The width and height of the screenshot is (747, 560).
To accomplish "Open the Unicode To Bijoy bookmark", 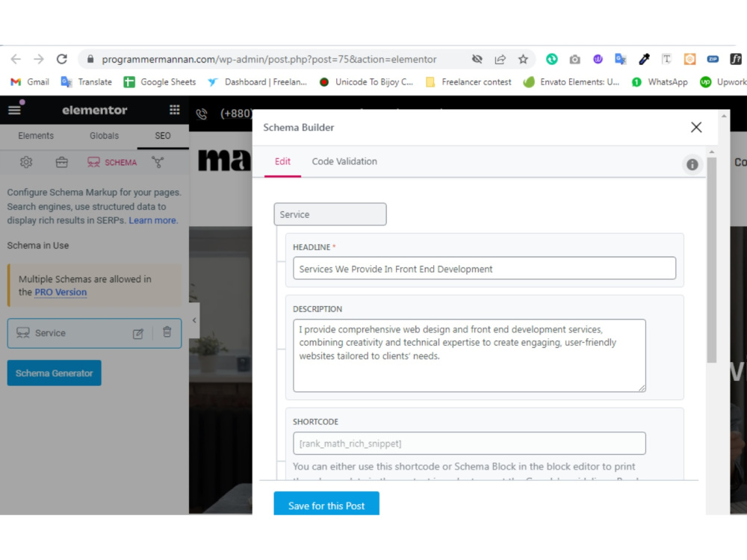I will tap(366, 82).
